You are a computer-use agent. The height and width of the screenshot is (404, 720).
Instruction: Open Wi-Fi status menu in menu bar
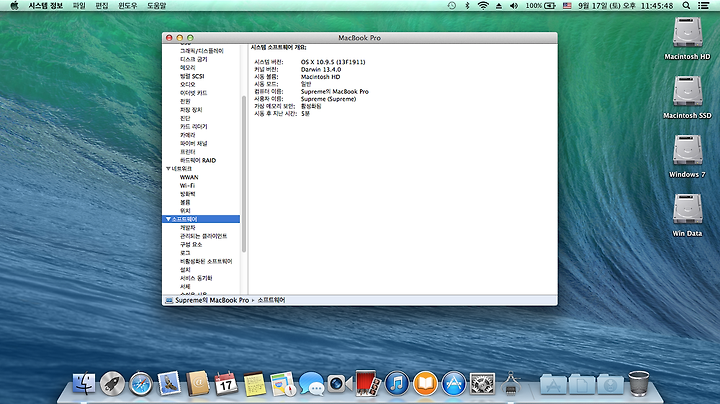tap(483, 6)
